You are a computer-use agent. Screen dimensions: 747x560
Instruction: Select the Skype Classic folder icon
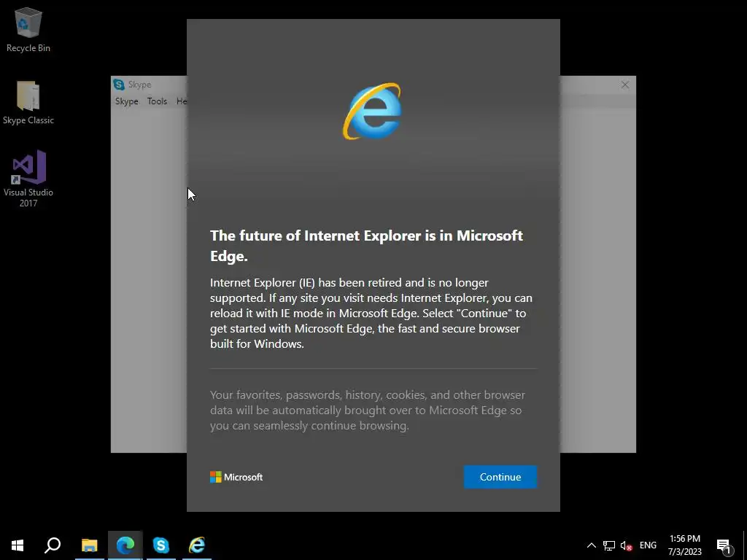coord(28,103)
